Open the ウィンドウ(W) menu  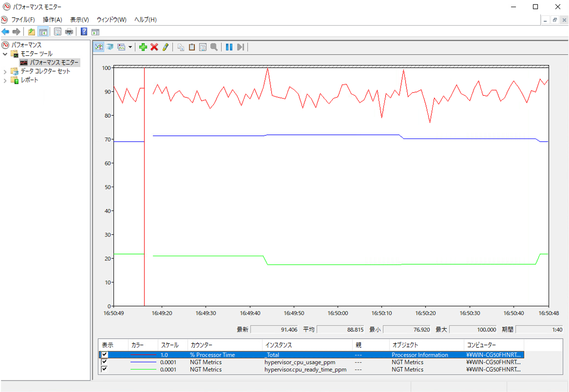[x=112, y=20]
